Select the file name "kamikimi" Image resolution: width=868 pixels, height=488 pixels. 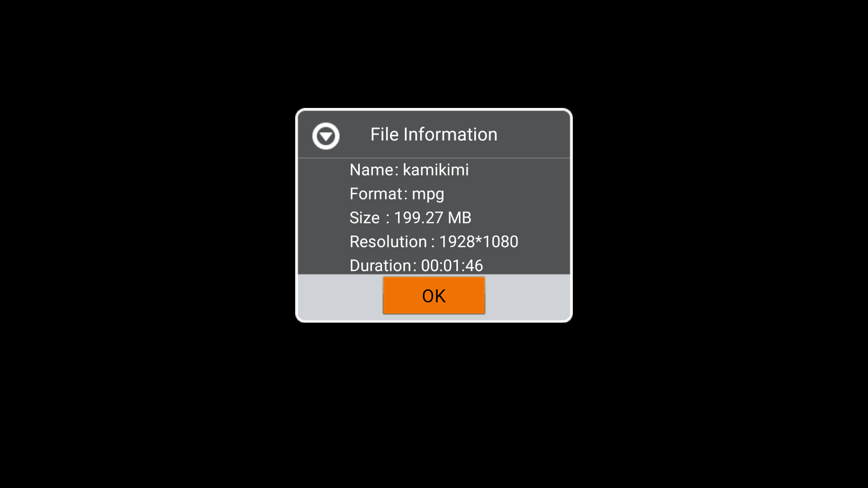436,170
